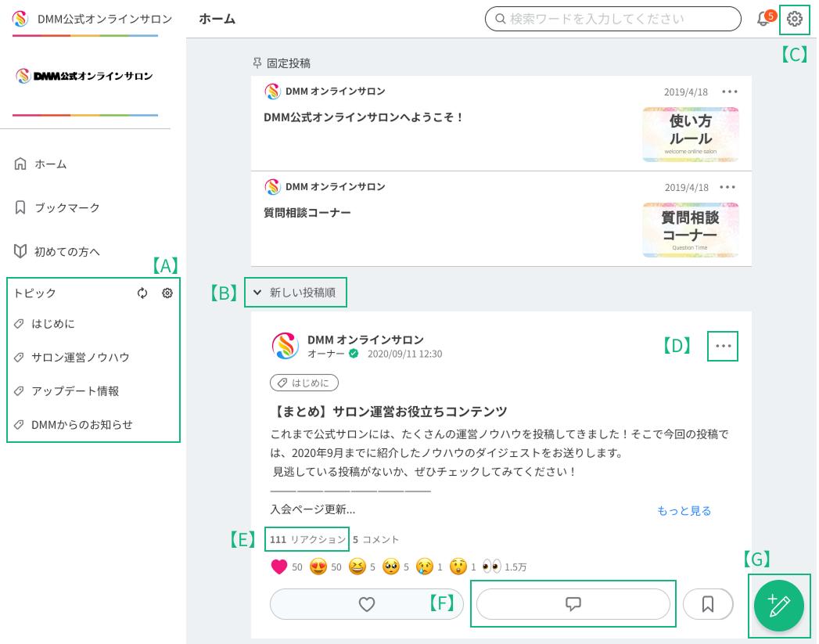This screenshot has width=819, height=644.
Task: Click the heart-eyes reaction emoji
Action: click(318, 567)
